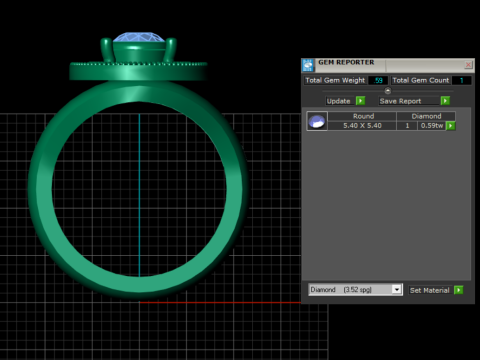The height and width of the screenshot is (360, 480).
Task: Click the green arrow next to Set Material
Action: (459, 290)
